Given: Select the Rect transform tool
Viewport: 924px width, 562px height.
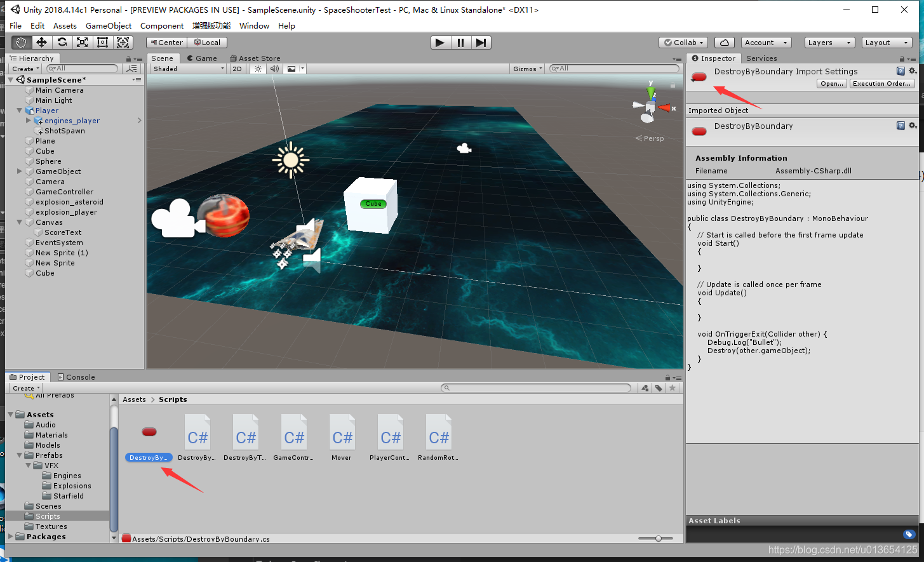Looking at the screenshot, I should pos(102,43).
